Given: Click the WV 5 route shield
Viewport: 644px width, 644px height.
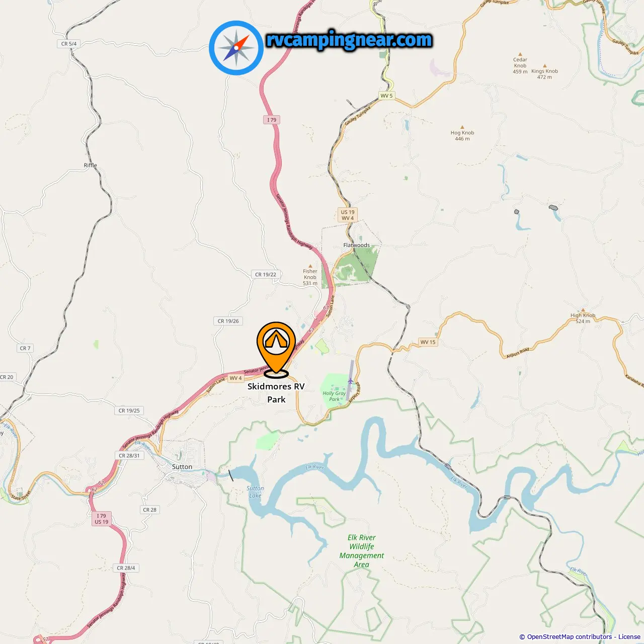Looking at the screenshot, I should [x=386, y=96].
